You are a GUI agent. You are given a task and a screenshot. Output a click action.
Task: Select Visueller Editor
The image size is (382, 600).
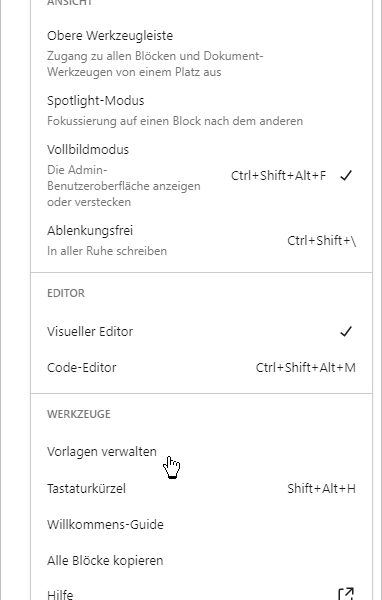[x=201, y=331]
